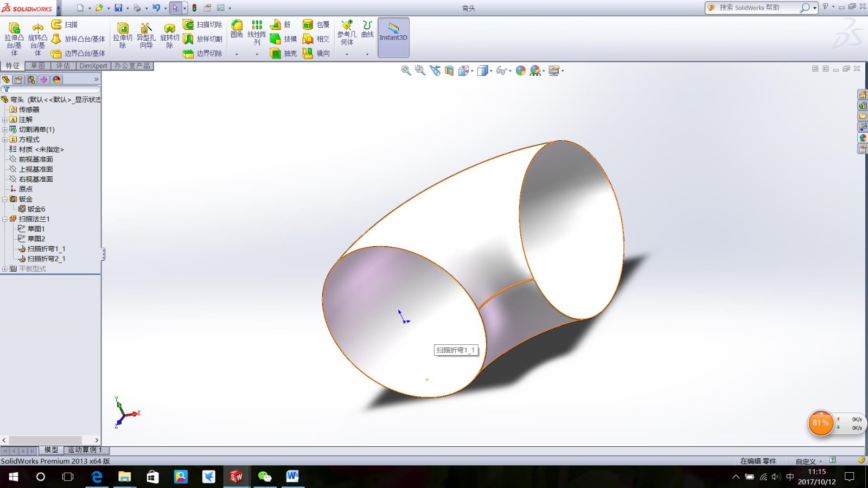Open the Section View tool
Viewport: 868px width, 488px height.
click(x=449, y=70)
